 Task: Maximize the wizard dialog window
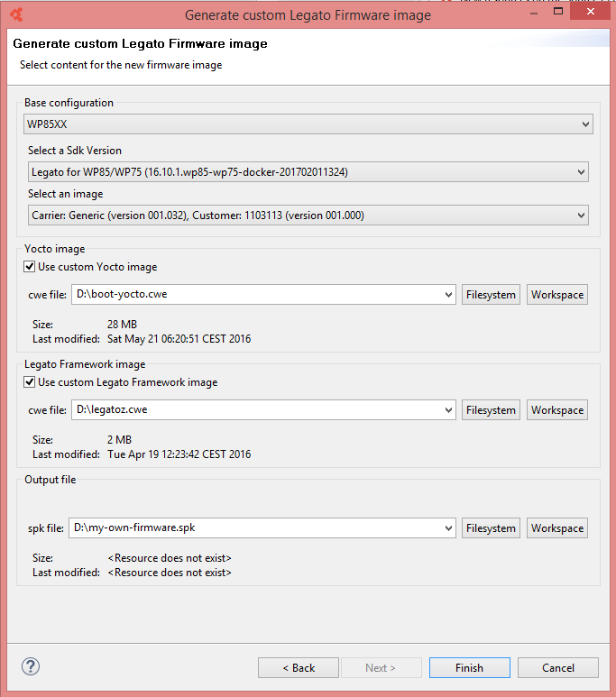558,12
